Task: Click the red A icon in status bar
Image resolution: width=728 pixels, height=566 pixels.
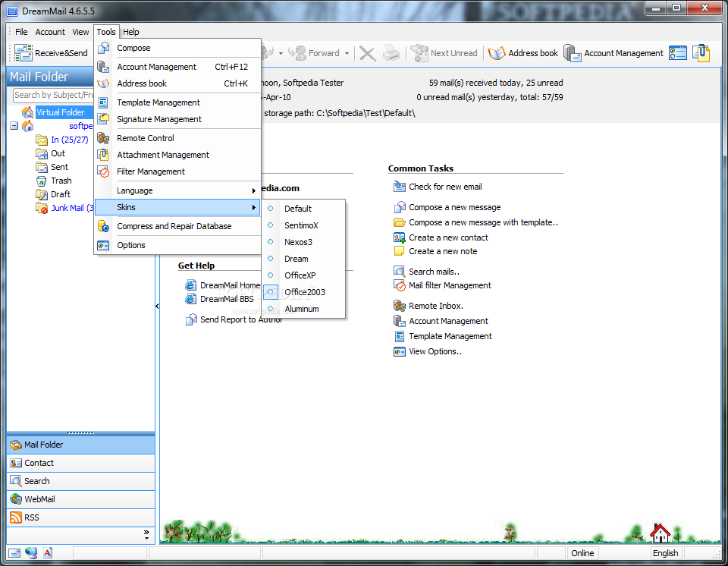Action: [47, 553]
